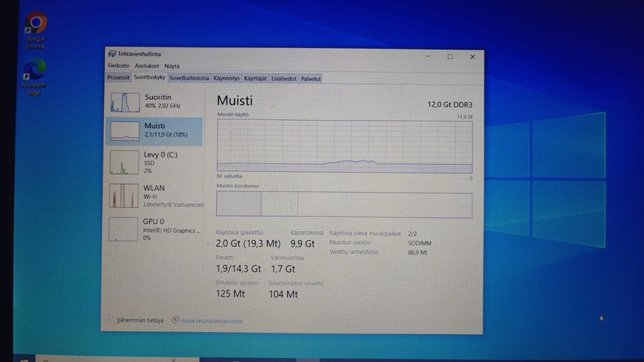Viewport: 644px width, 362px height.
Task: Open the Microsoft Edge desktop shortcut
Action: coord(34,77)
